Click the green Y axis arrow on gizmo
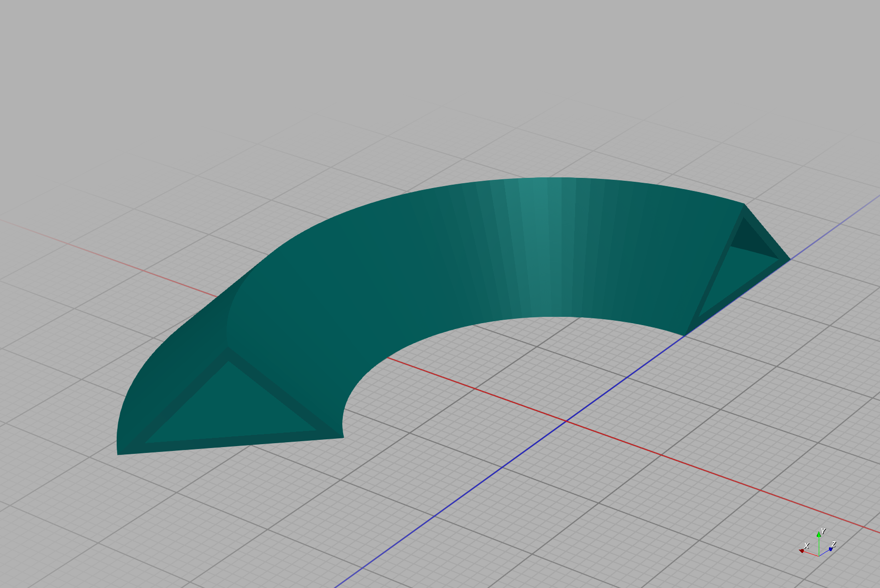 (819, 535)
